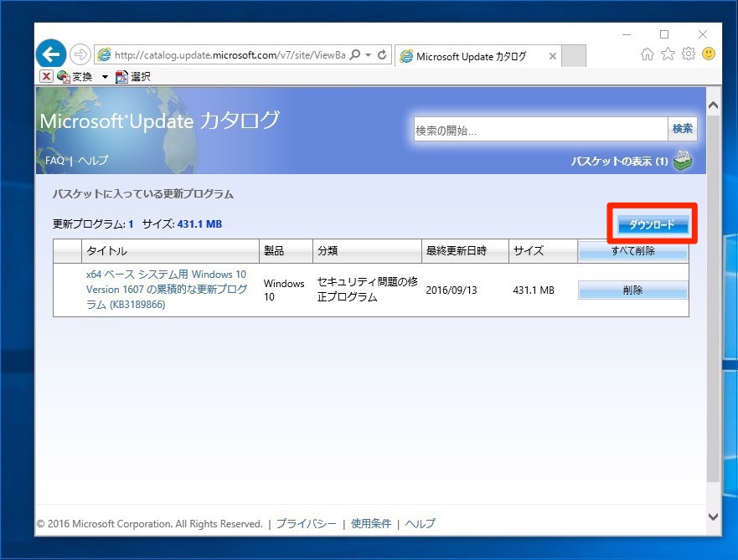Click the scrollbar down arrow
Viewport: 738px width, 560px height.
[713, 516]
